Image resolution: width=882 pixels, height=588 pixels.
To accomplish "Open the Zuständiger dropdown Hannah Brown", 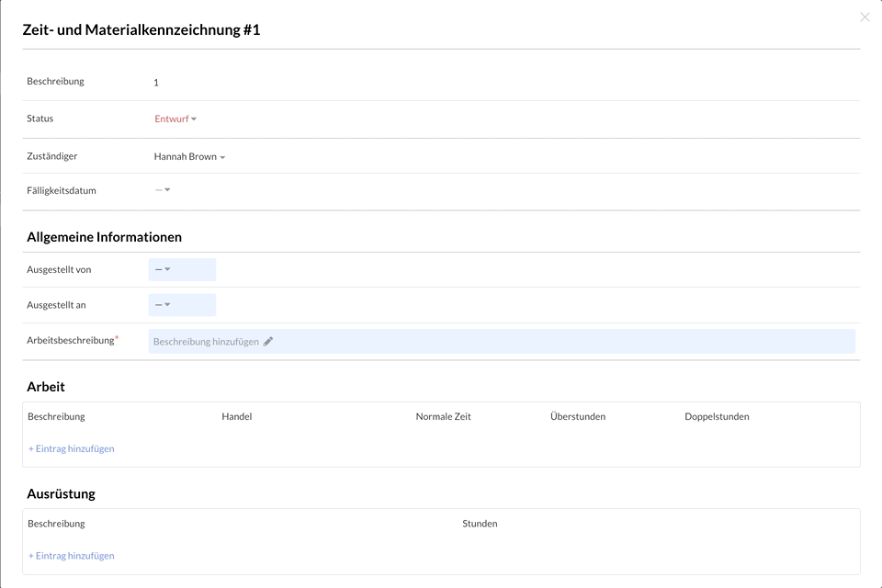I will (189, 157).
